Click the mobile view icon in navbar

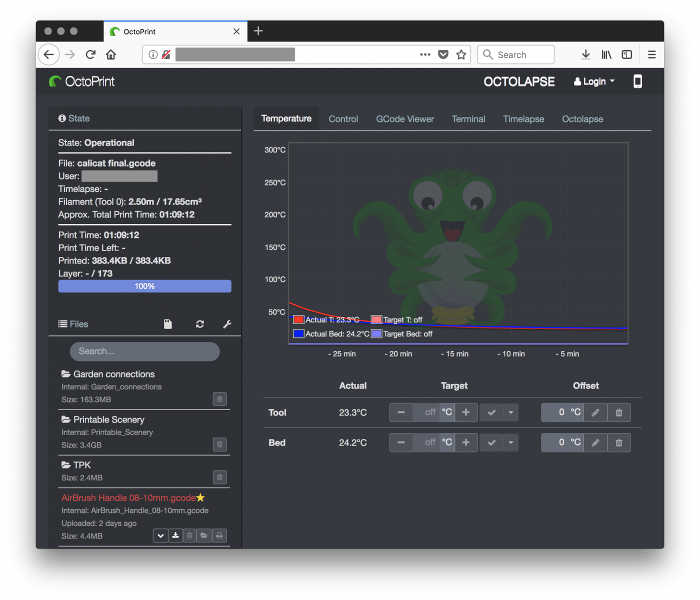[x=637, y=81]
